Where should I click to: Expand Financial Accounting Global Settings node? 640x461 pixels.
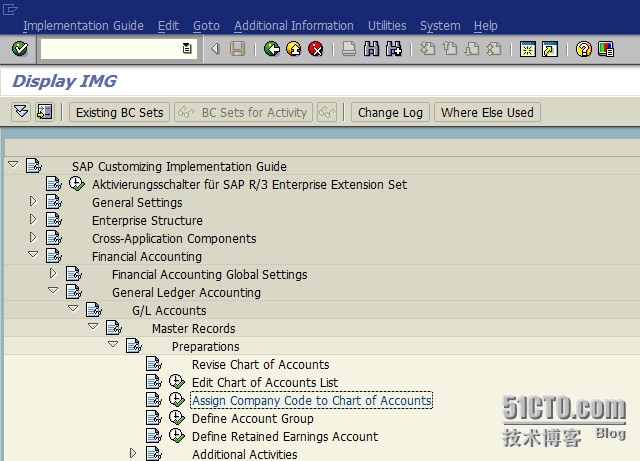tap(53, 273)
